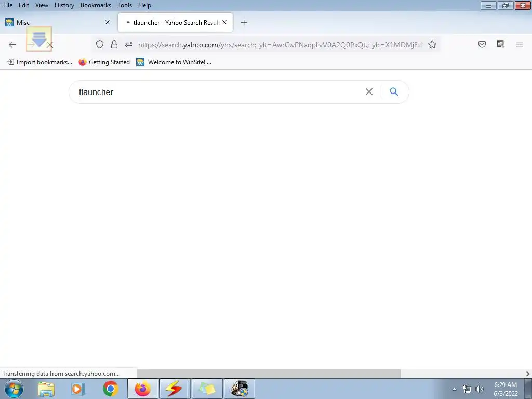532x399 pixels.
Task: Open tracking protection shield icon
Action: click(99, 45)
